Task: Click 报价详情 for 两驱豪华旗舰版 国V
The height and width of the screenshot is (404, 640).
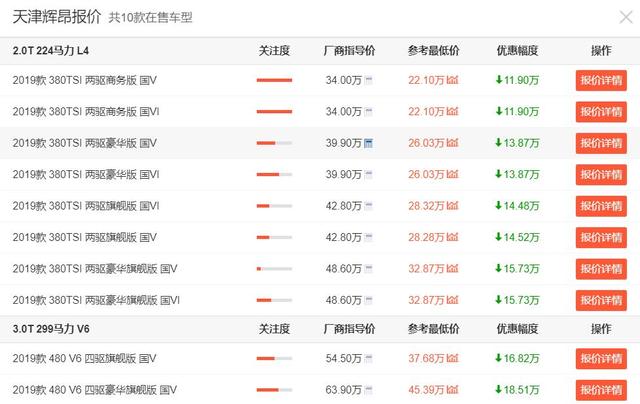Action: [x=601, y=269]
